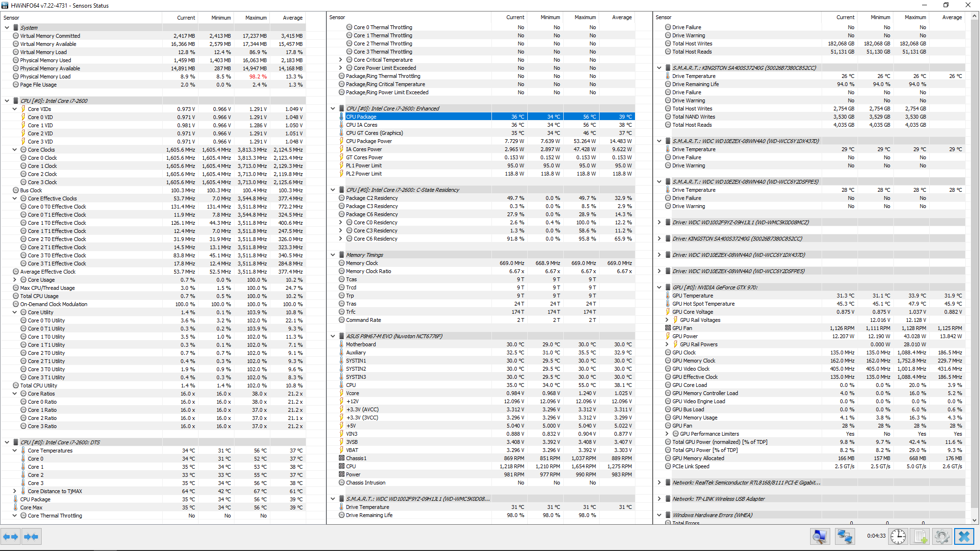
Task: Click the fan icon beside Power fan row
Action: (x=342, y=474)
